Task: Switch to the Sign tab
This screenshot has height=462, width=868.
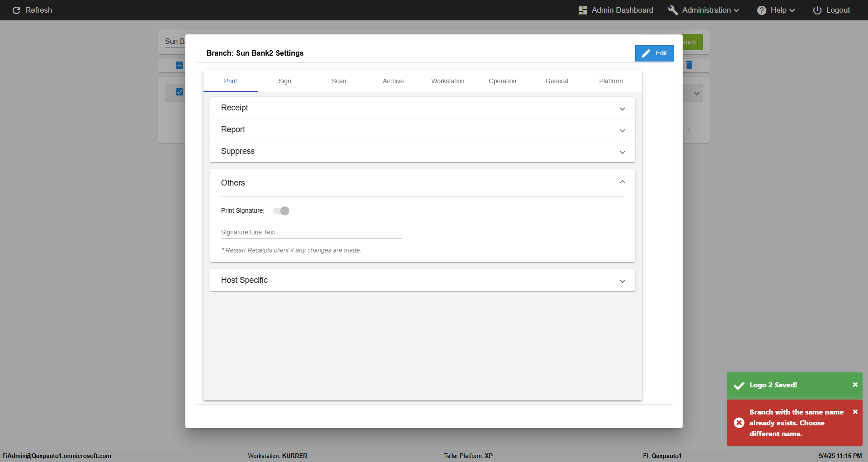Action: coord(285,81)
